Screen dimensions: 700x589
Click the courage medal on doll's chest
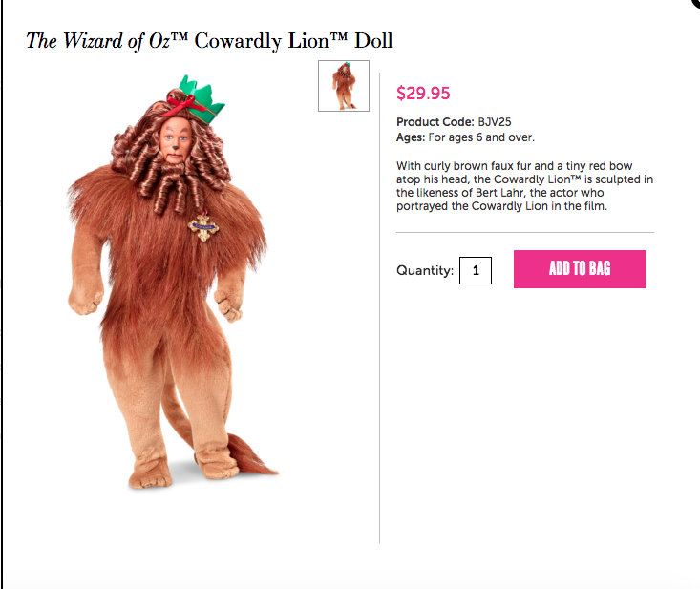click(203, 227)
